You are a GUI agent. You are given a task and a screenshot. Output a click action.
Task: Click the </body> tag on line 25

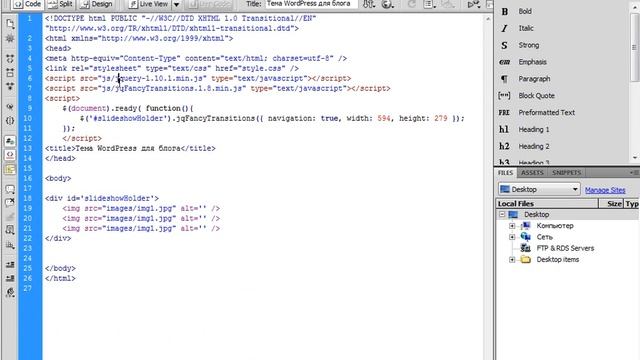[60, 269]
